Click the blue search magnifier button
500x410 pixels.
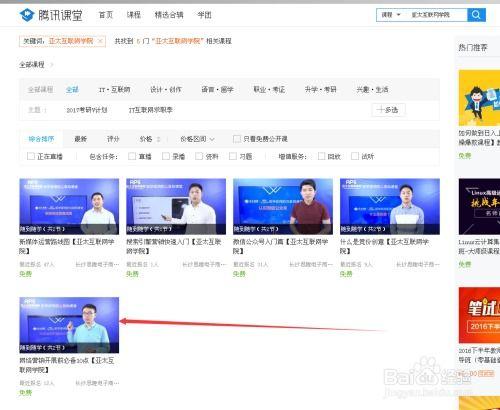click(x=476, y=15)
